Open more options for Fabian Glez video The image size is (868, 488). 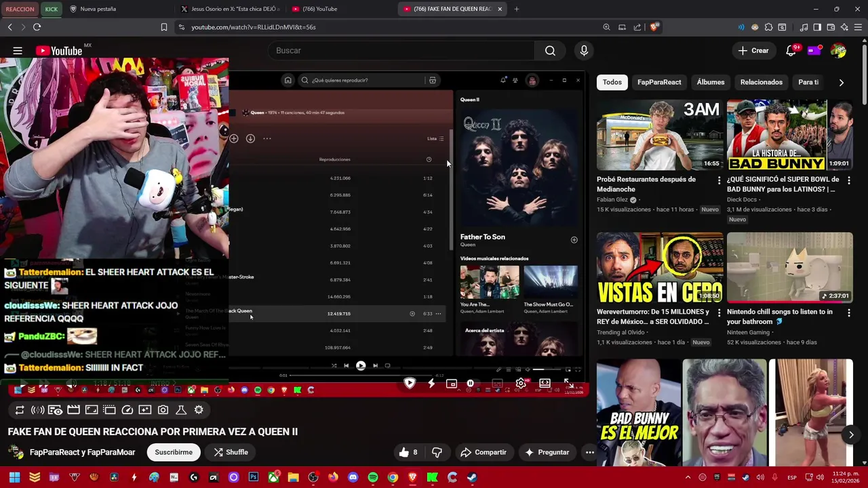[x=719, y=180]
